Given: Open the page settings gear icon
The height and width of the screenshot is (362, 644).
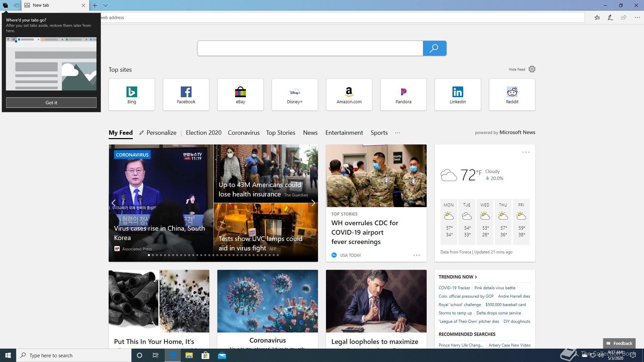Looking at the screenshot, I should click(x=532, y=69).
